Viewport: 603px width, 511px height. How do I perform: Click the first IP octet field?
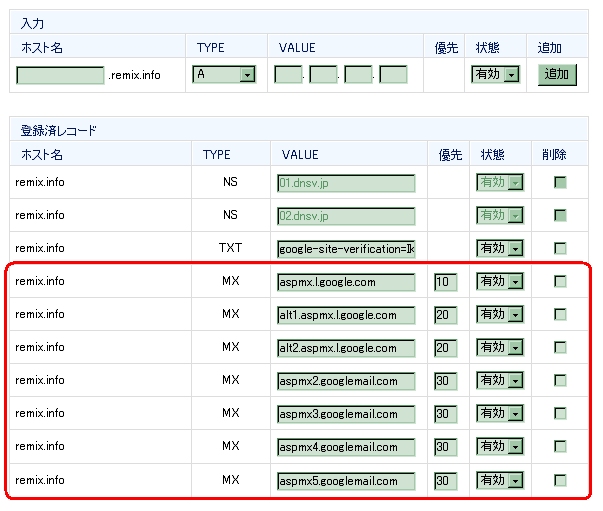click(x=288, y=75)
